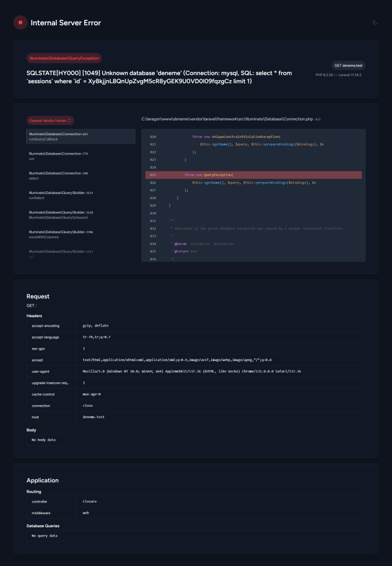Click the No body data field
The width and height of the screenshot is (392, 566).
[x=195, y=440]
